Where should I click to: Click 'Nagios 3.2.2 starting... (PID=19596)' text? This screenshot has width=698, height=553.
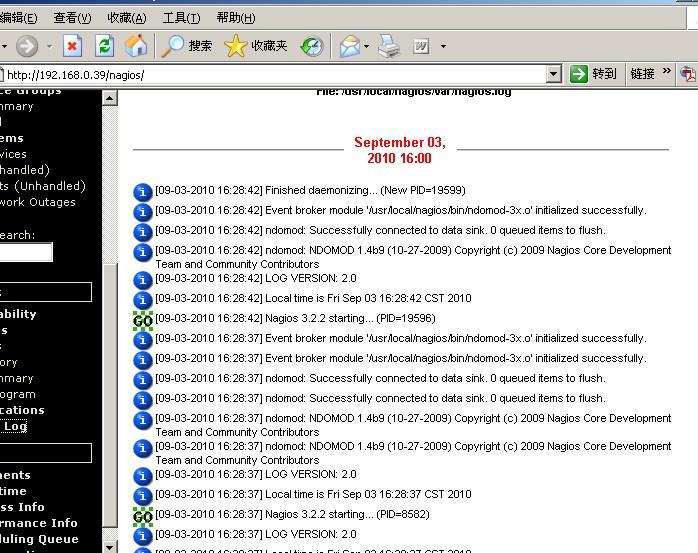pos(350,318)
